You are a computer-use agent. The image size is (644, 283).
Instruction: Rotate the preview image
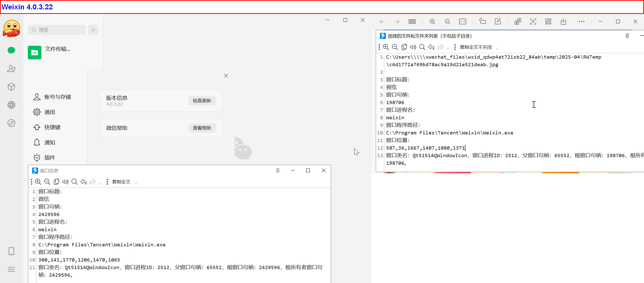pyautogui.click(x=482, y=21)
